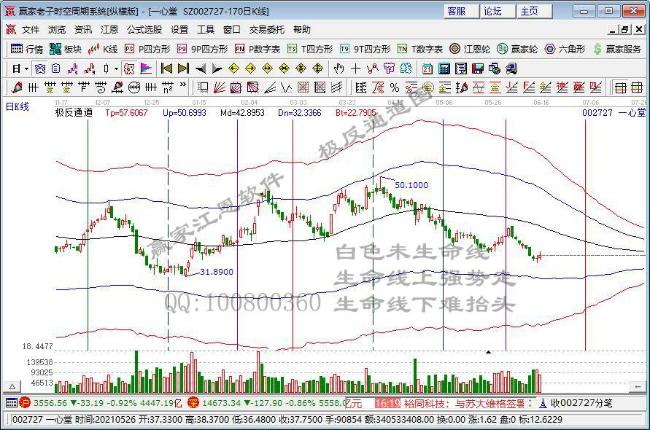This screenshot has height=430, width=650.
Task: Click the Tp=57.6067 value
Action: point(126,112)
